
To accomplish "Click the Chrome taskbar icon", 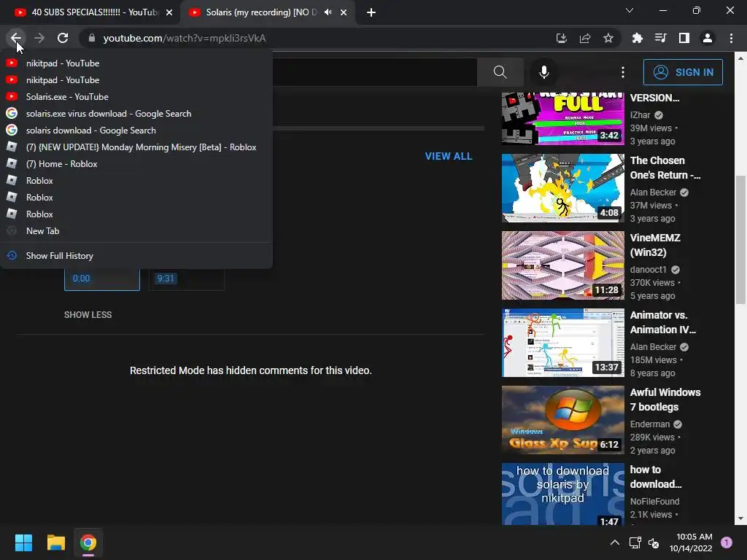I will (88, 542).
